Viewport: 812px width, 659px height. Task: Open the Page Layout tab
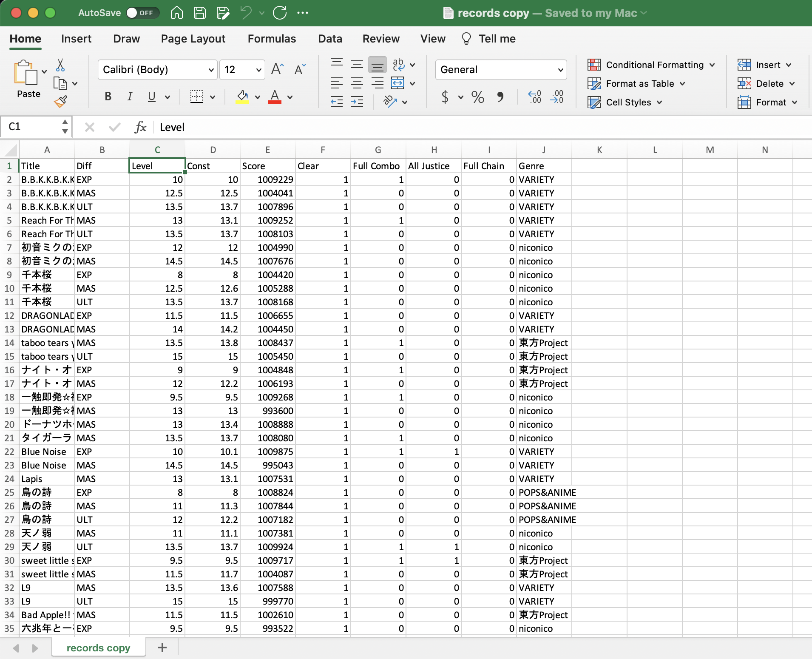pos(193,39)
